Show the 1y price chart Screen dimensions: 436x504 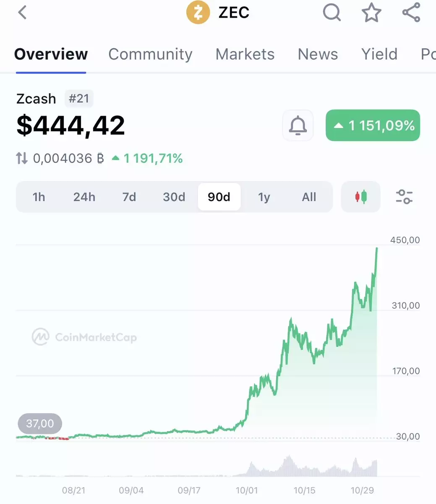[264, 197]
